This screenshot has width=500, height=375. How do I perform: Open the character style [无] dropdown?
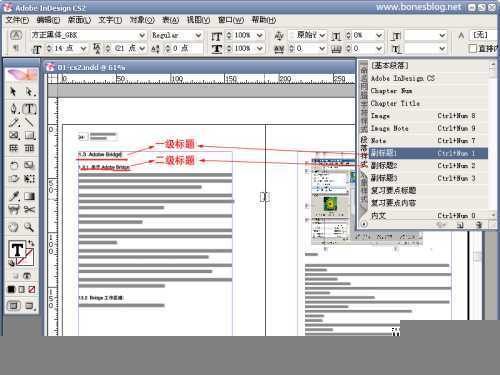point(483,35)
